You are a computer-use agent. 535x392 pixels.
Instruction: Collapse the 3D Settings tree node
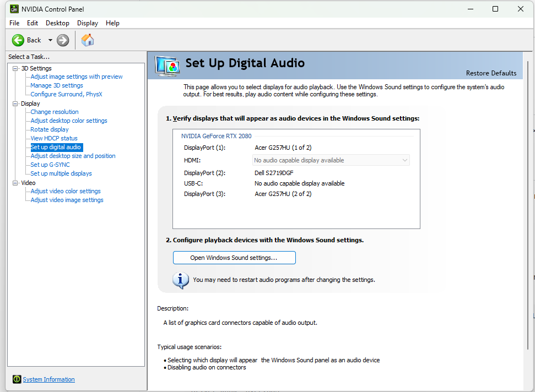point(15,68)
